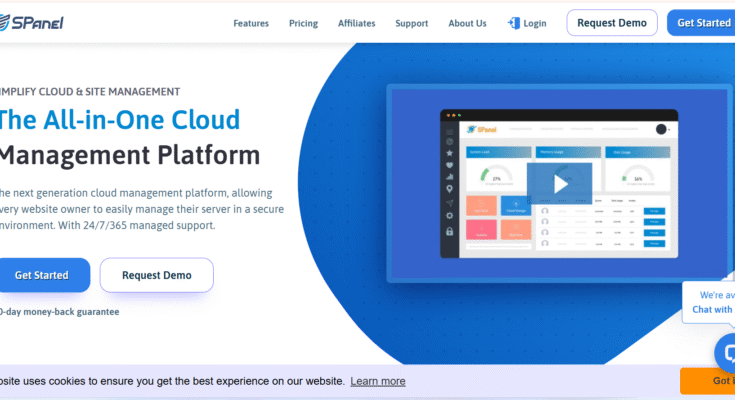
Task: Accept cookies with the orange Got it button
Action: [x=710, y=381]
